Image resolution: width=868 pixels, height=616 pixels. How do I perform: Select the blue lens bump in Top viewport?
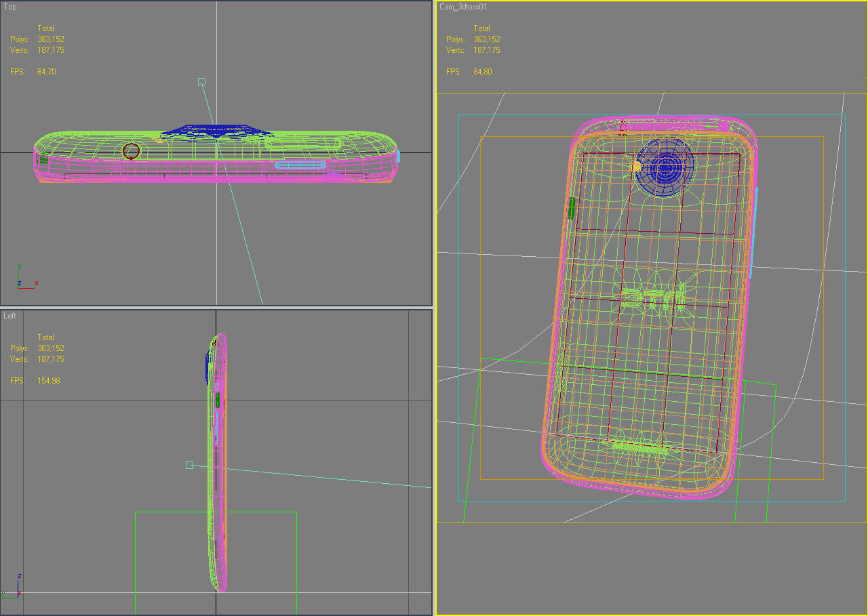[x=216, y=130]
